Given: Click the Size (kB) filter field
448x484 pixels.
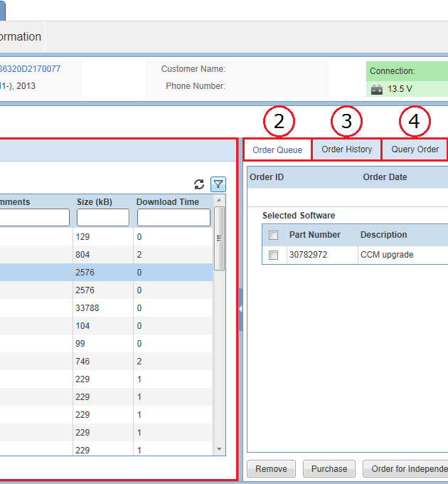Looking at the screenshot, I should [x=103, y=217].
